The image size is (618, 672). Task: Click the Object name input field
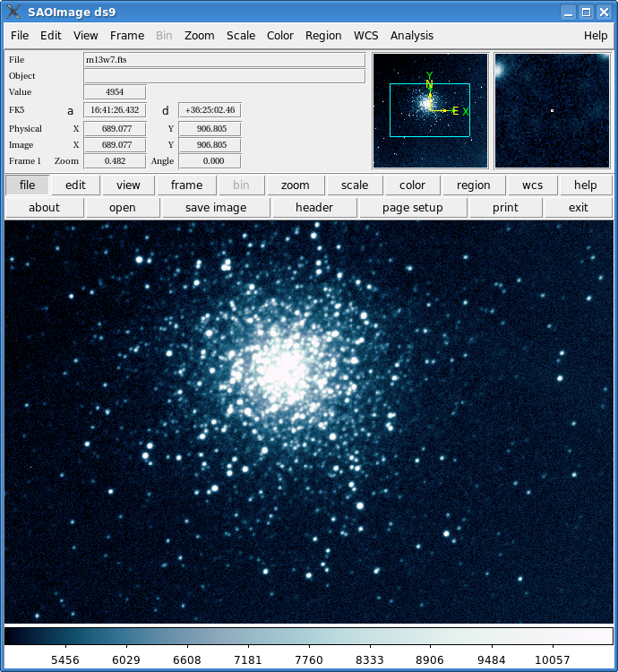(x=224, y=76)
